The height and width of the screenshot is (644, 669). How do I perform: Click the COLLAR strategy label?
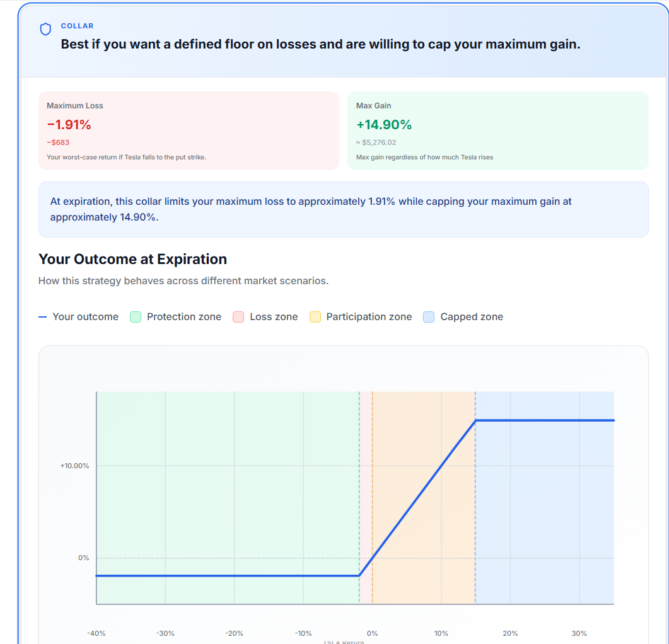[77, 26]
